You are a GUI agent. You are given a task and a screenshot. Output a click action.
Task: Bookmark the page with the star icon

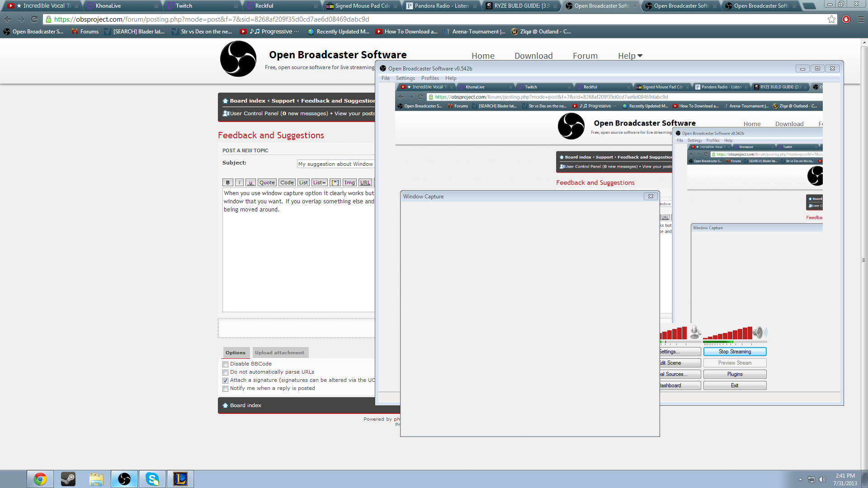click(831, 19)
